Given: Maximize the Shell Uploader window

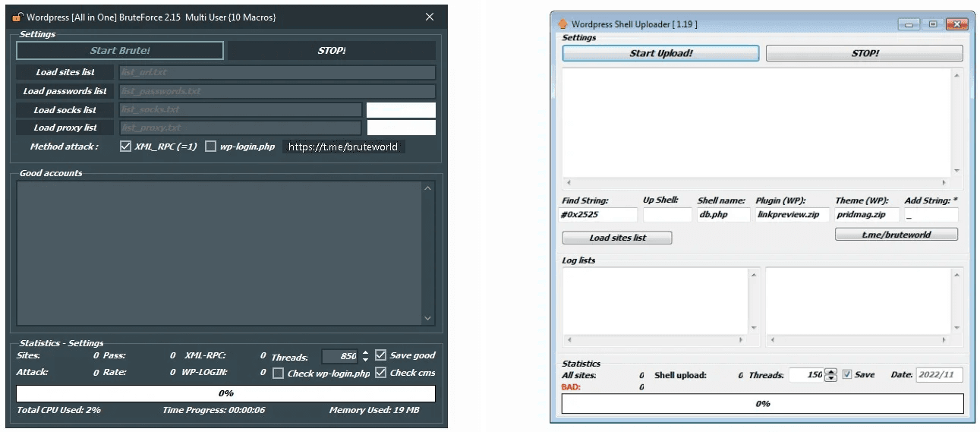Looking at the screenshot, I should [933, 24].
